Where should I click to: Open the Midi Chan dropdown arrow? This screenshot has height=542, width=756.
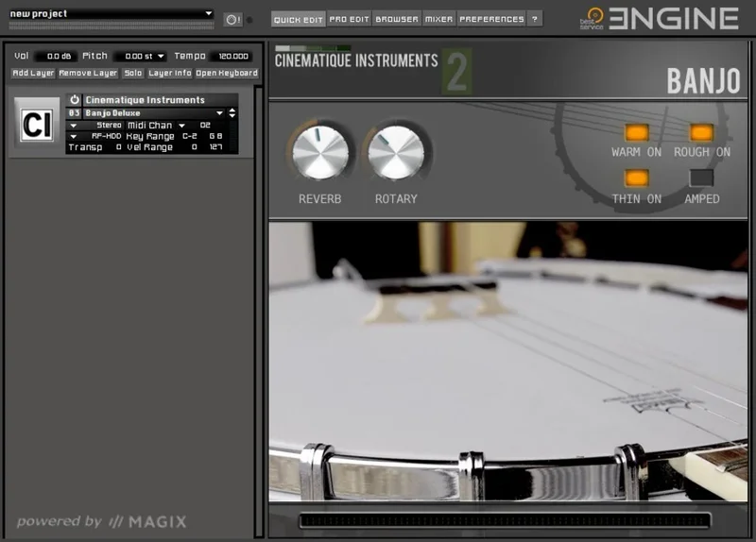pos(182,126)
